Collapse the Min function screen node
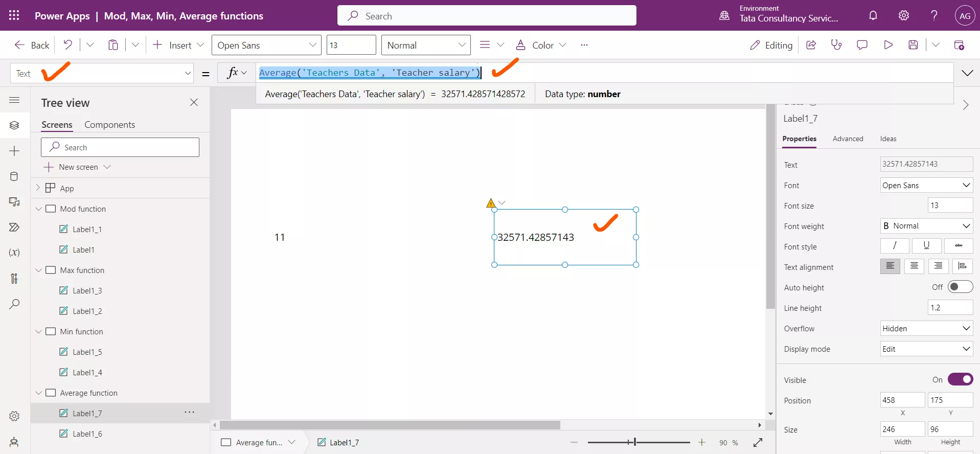Screen dimensions: 980x454 38,331
